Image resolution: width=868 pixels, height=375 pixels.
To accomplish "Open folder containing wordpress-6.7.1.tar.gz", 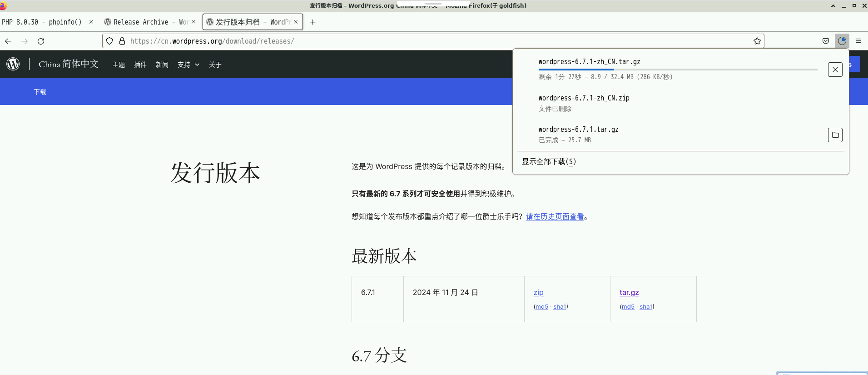I will [835, 135].
